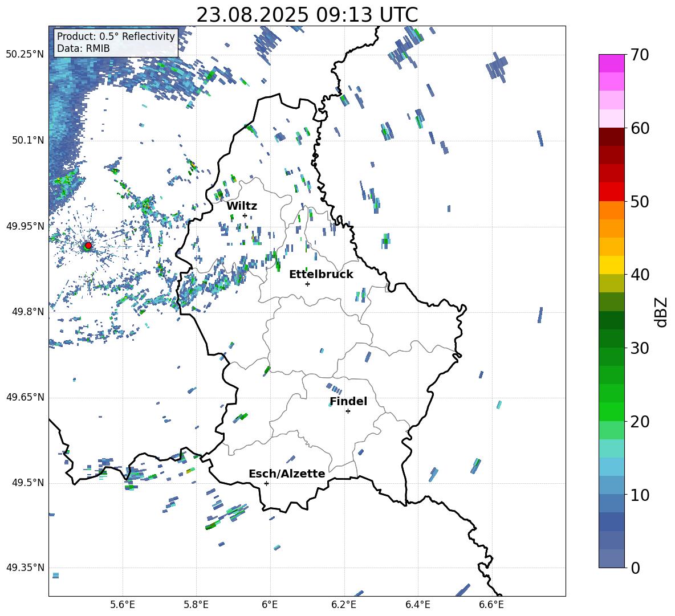Click the Findel station label
Image resolution: width=675 pixels, height=616 pixels.
pyautogui.click(x=348, y=401)
